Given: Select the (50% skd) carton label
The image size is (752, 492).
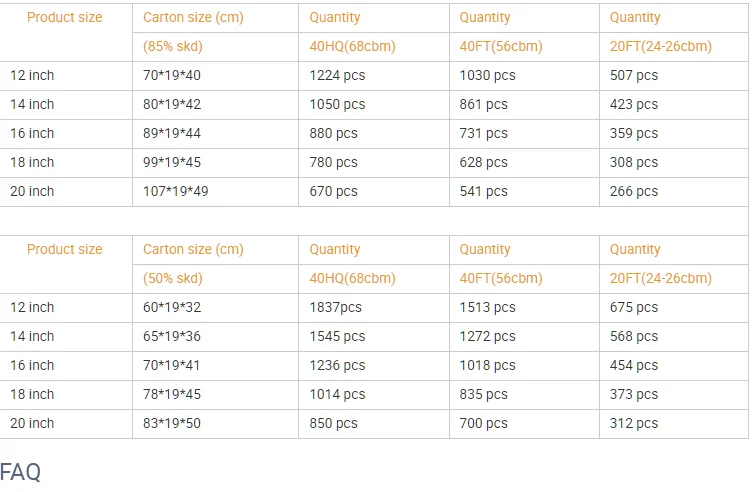Looking at the screenshot, I should pyautogui.click(x=172, y=278).
